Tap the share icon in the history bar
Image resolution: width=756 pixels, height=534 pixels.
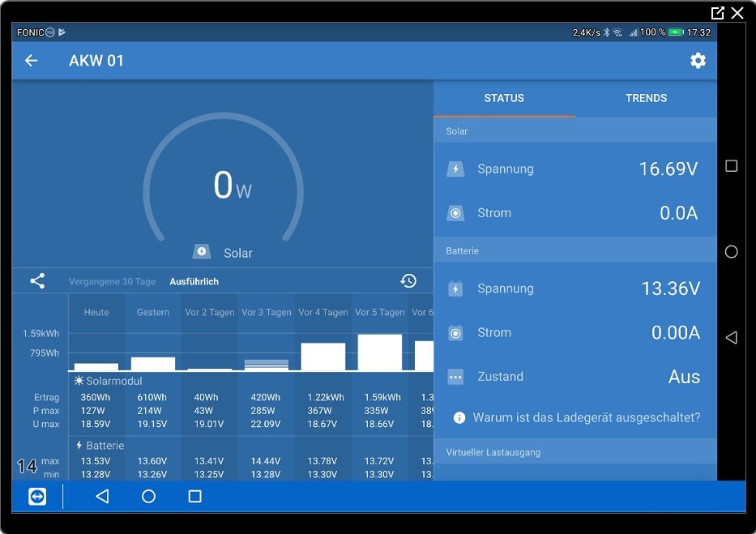coord(37,281)
